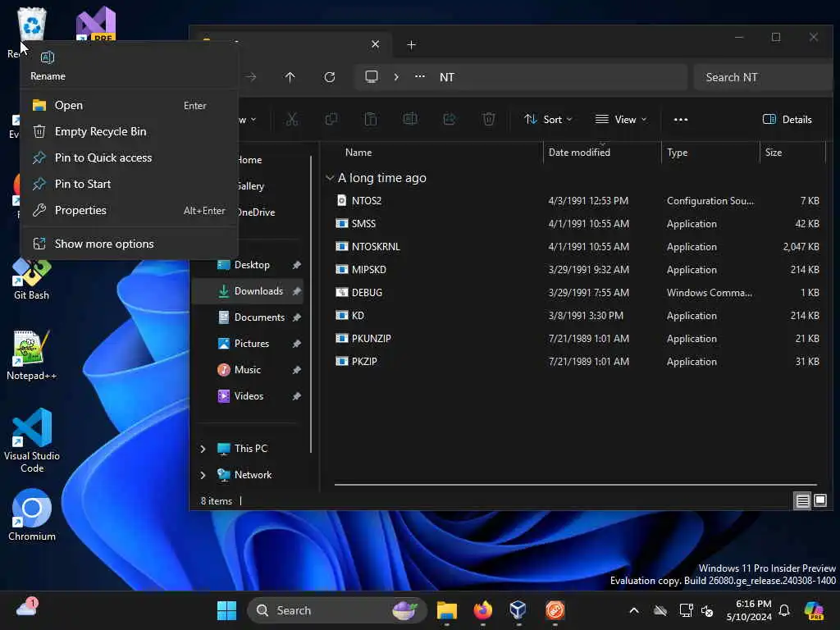Click the horizontal scrollbar in file list

(576, 485)
